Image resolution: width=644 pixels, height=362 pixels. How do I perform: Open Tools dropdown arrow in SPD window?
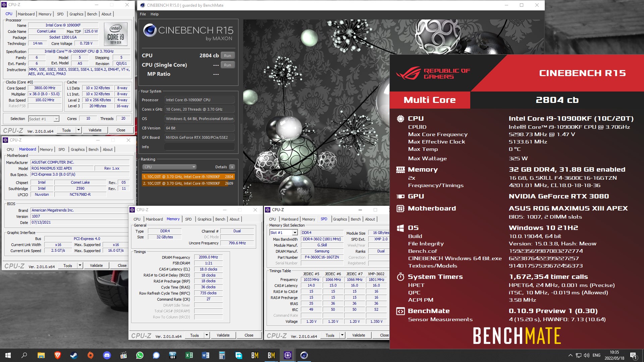[x=342, y=335]
